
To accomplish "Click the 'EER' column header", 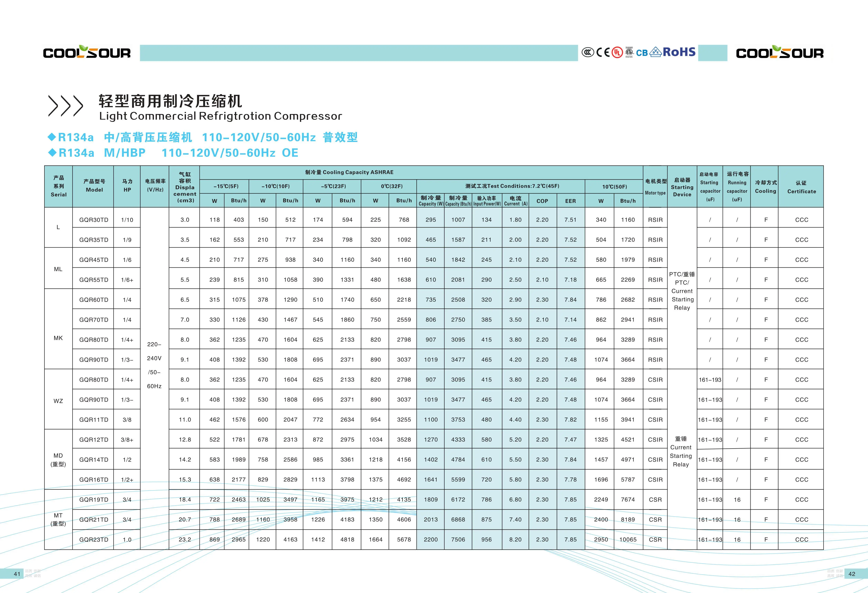I will (x=570, y=201).
